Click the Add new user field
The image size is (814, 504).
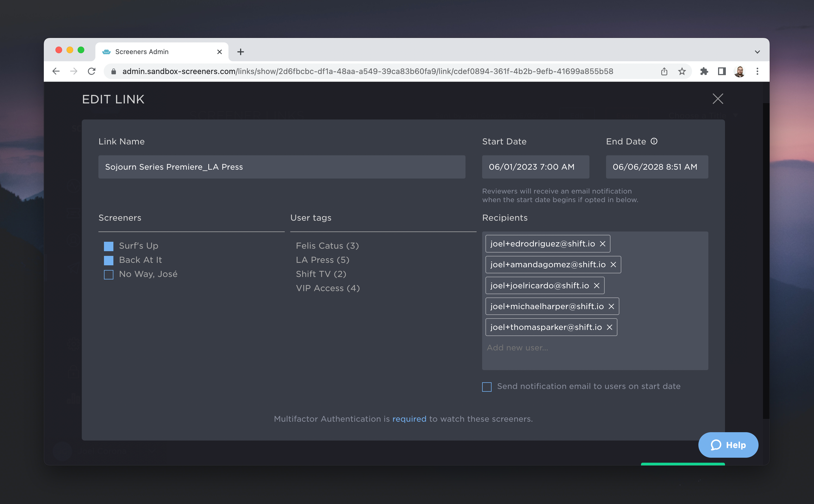(x=517, y=348)
